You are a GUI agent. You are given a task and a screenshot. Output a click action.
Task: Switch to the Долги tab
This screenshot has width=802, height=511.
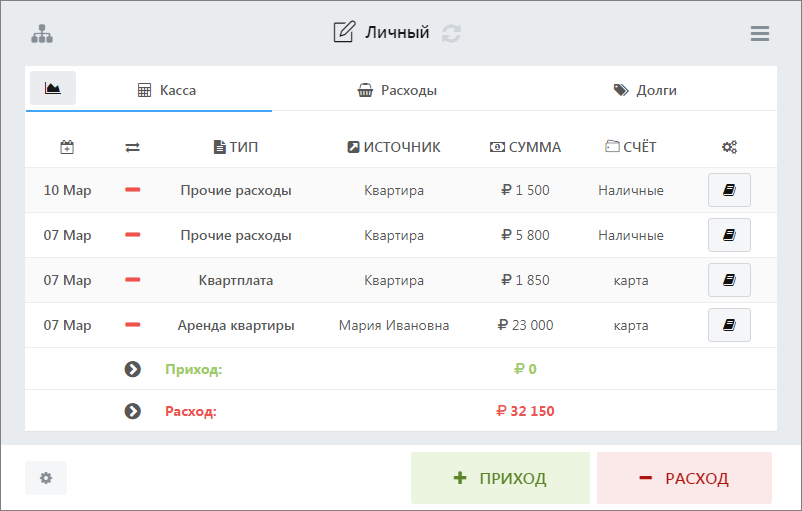[x=645, y=90]
